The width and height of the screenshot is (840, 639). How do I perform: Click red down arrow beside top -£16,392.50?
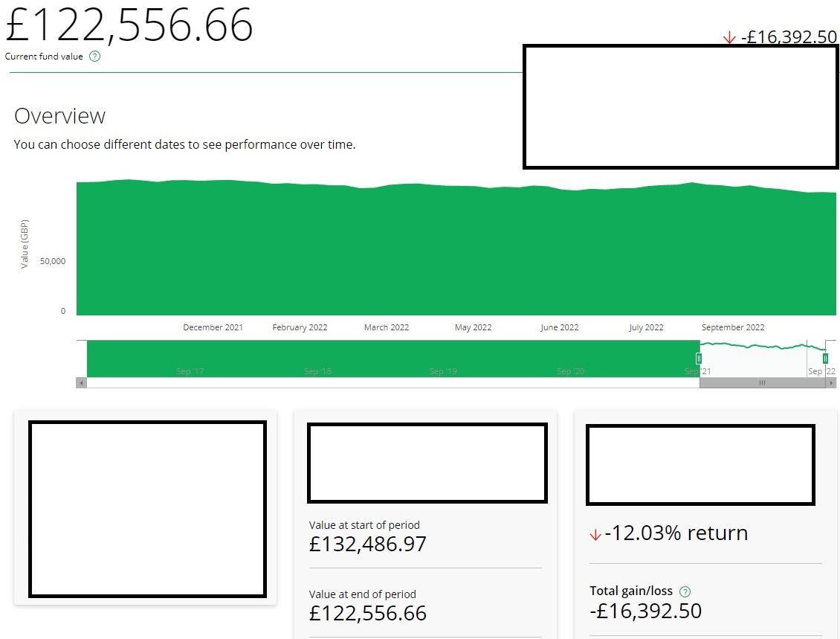(x=729, y=38)
